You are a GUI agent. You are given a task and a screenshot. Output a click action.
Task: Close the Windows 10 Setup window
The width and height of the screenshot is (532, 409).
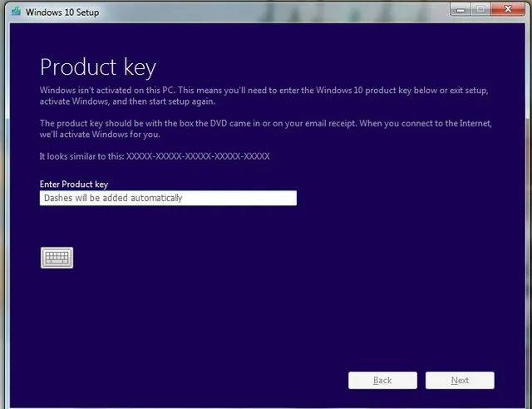pos(508,9)
